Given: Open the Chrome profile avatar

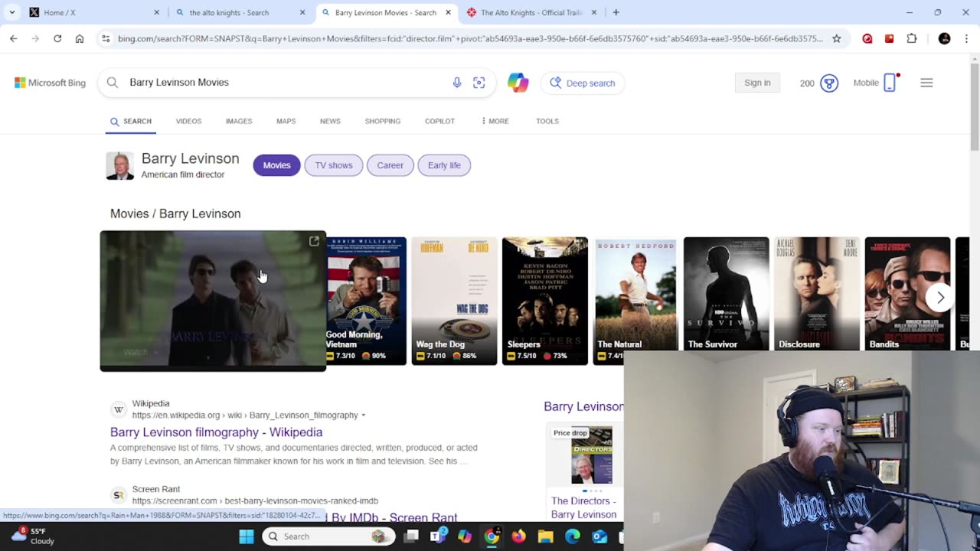Looking at the screenshot, I should tap(944, 38).
